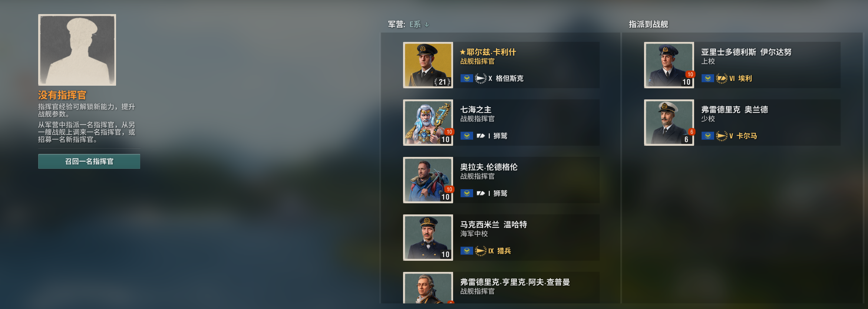Select 马克西米兰 温哈特 commander portrait
The width and height of the screenshot is (868, 309).
coord(428,237)
